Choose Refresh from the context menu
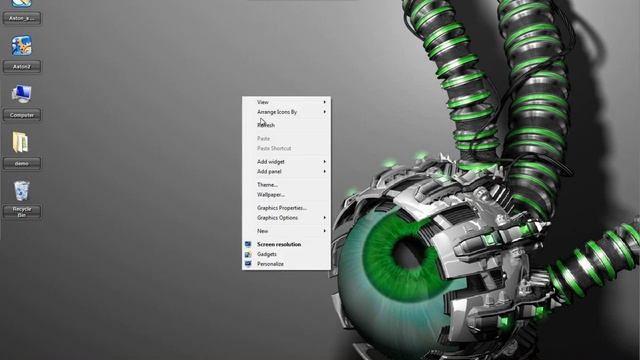Screen dimensions: 640x360 (x=286, y=125)
